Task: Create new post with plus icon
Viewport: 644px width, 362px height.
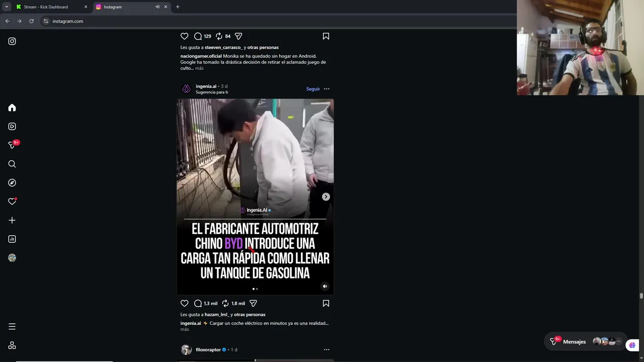Action: (12, 220)
